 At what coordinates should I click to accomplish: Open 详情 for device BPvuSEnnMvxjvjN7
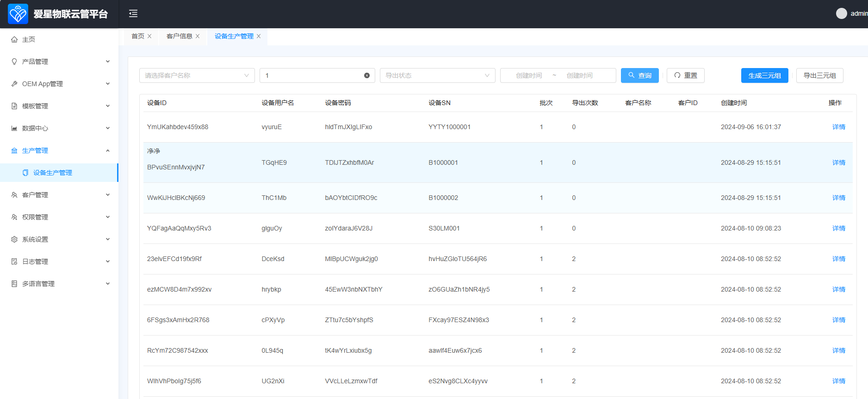coord(839,162)
